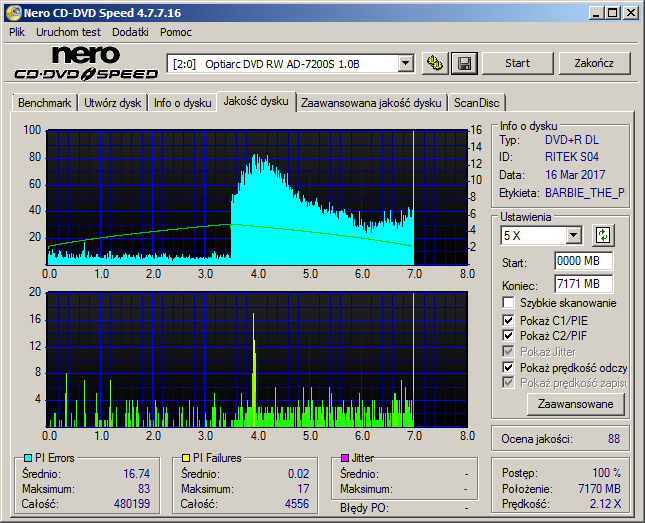The width and height of the screenshot is (645, 523).
Task: Click the magenta Jitter legend swatch
Action: (x=345, y=458)
